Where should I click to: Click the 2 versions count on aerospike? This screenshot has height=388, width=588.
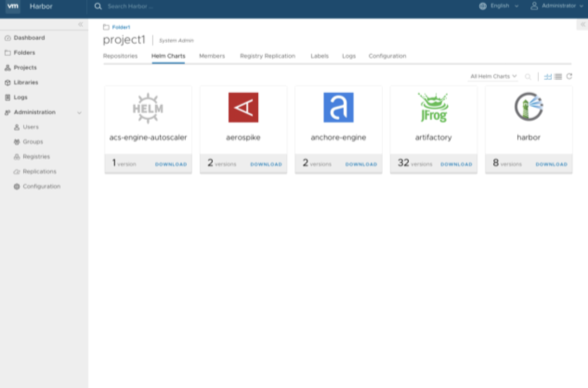coord(222,163)
